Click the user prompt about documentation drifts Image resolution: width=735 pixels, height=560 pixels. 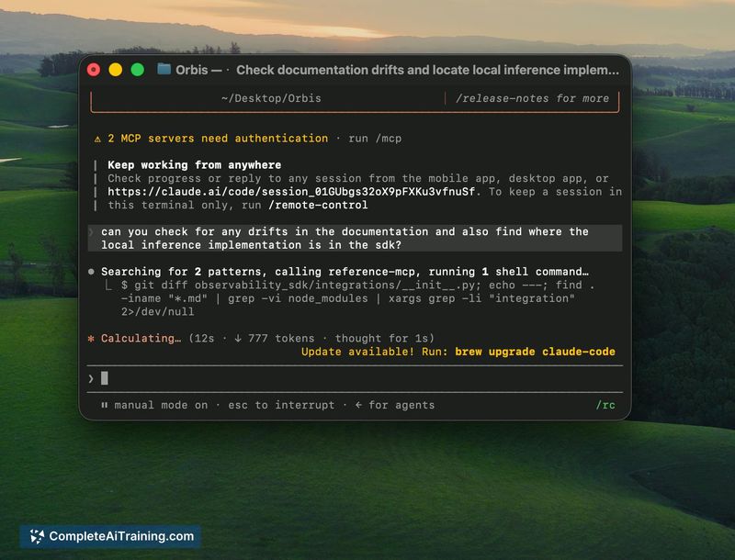coord(355,238)
